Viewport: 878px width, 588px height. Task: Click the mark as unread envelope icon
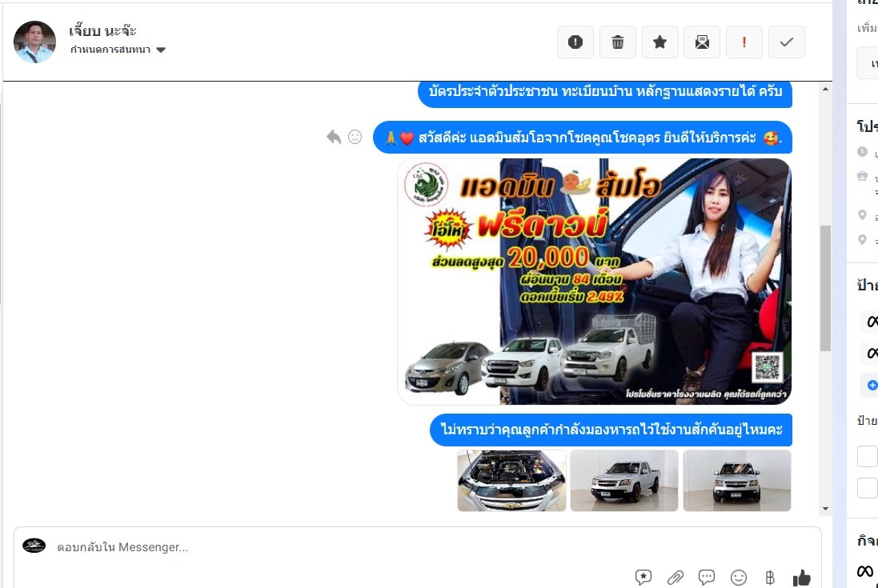[x=702, y=42]
